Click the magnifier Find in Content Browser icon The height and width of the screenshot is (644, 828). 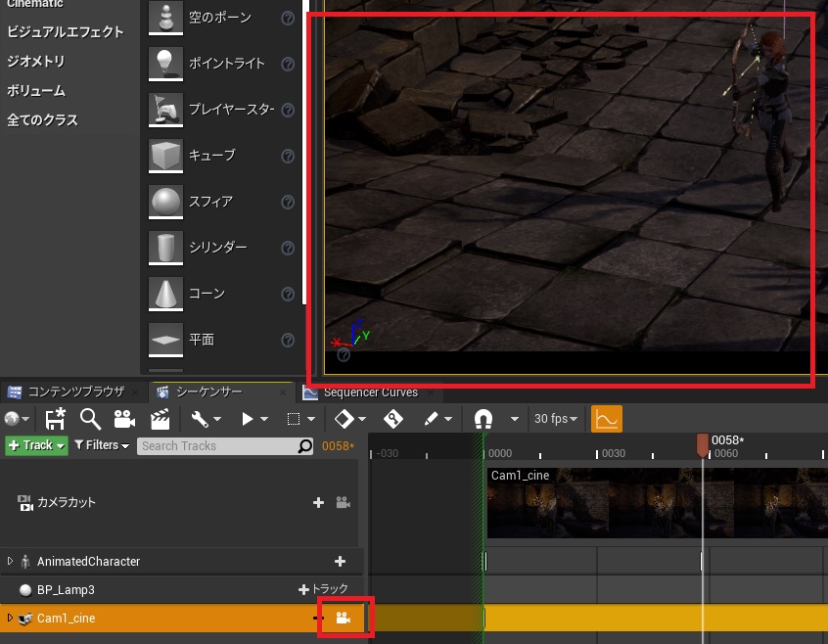click(x=90, y=419)
